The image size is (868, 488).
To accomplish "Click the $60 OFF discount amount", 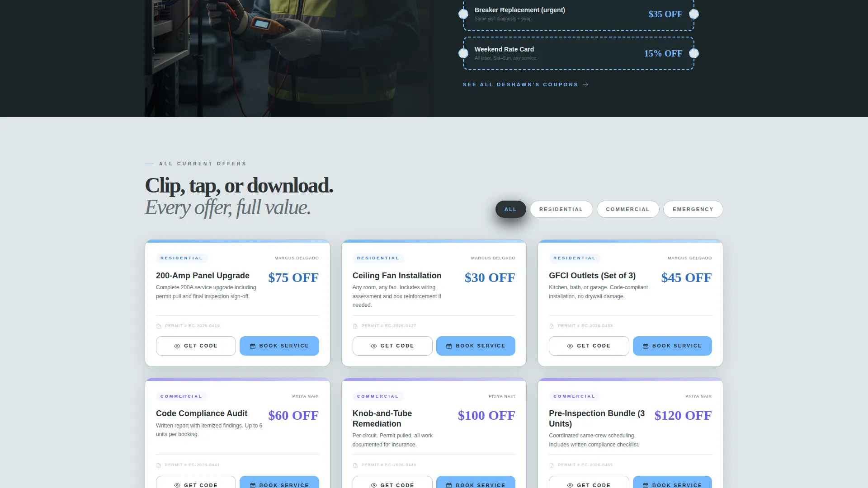I will (x=293, y=415).
